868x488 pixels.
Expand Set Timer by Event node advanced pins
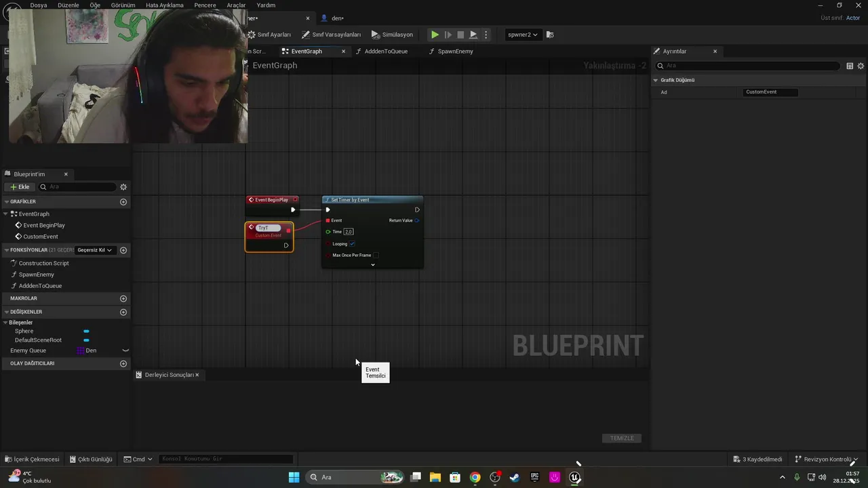[372, 264]
